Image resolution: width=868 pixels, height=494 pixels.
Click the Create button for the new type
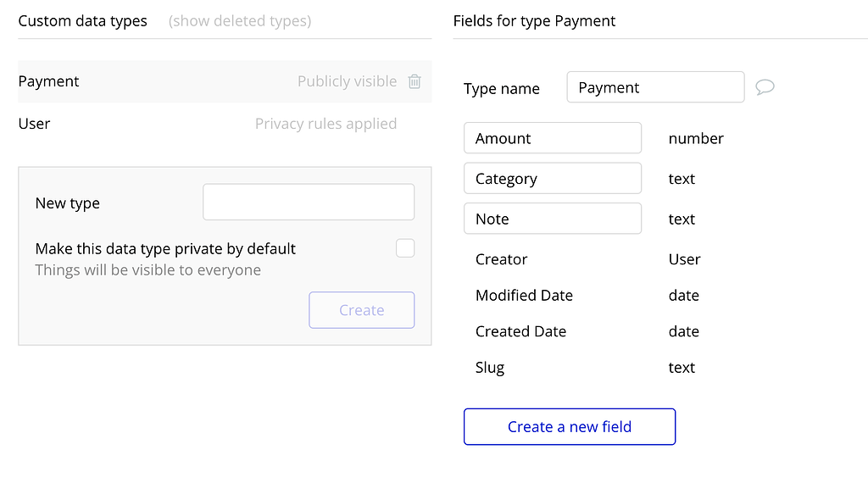361,310
